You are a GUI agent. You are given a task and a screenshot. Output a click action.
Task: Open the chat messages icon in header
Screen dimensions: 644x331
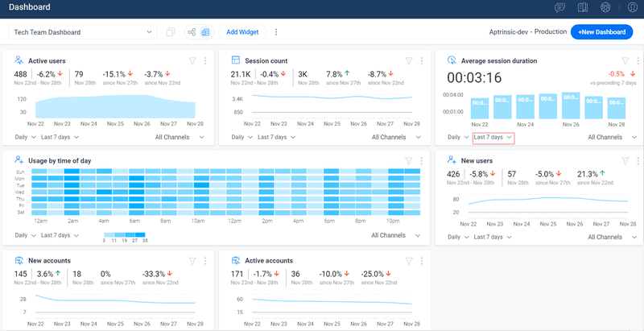(x=560, y=7)
